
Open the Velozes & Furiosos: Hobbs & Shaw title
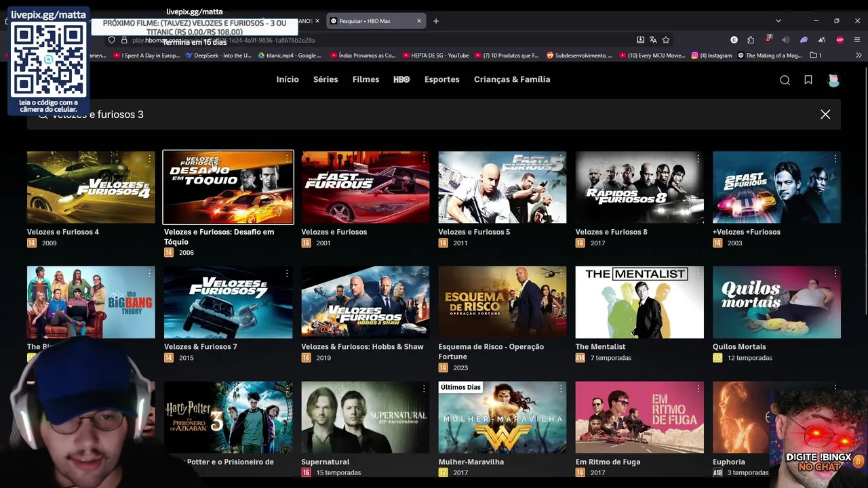click(363, 347)
